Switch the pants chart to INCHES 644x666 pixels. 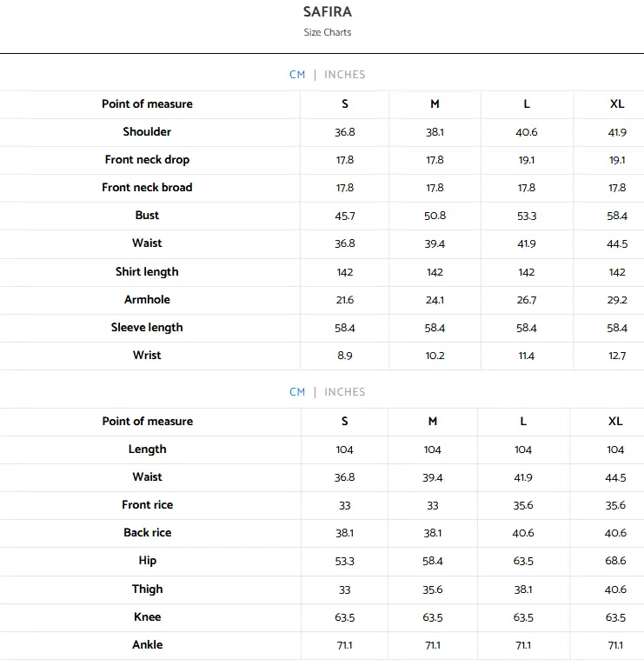click(344, 392)
